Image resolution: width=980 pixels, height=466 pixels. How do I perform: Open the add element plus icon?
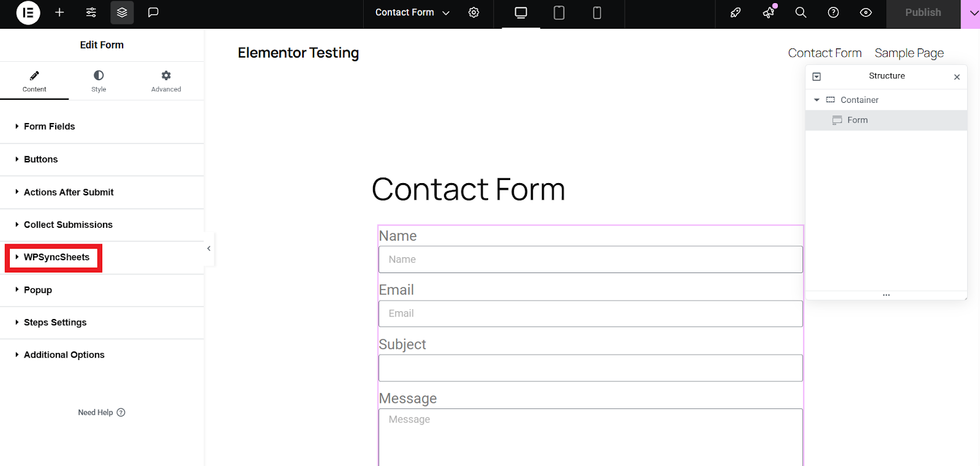[x=59, y=12]
